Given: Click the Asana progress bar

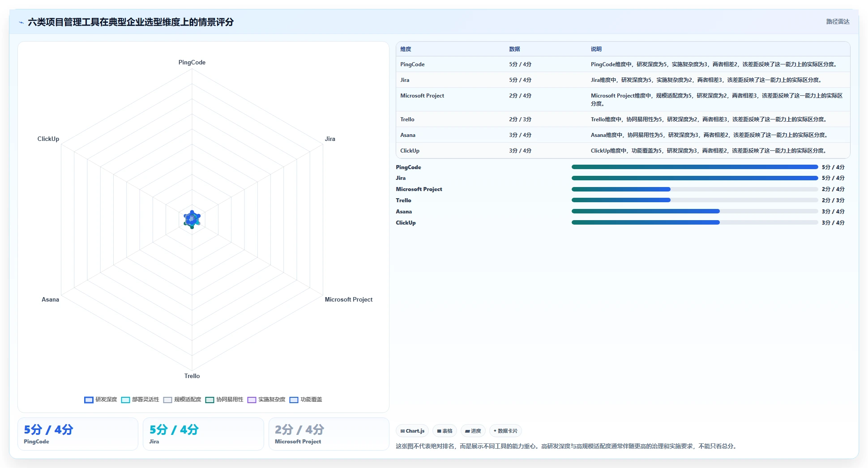Looking at the screenshot, I should [x=695, y=211].
